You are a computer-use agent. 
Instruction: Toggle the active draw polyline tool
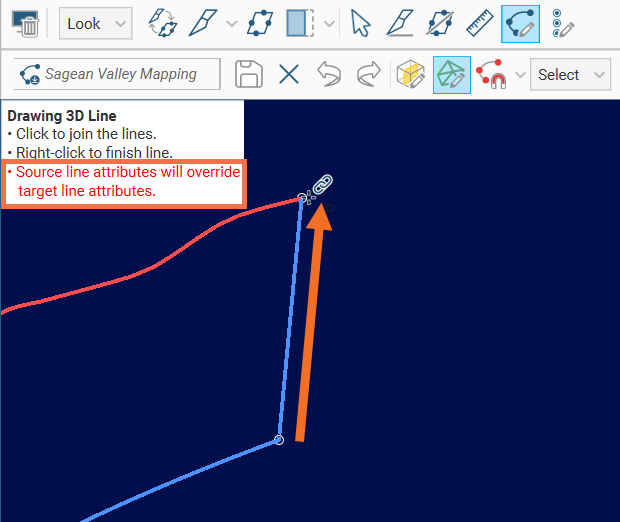pos(520,23)
